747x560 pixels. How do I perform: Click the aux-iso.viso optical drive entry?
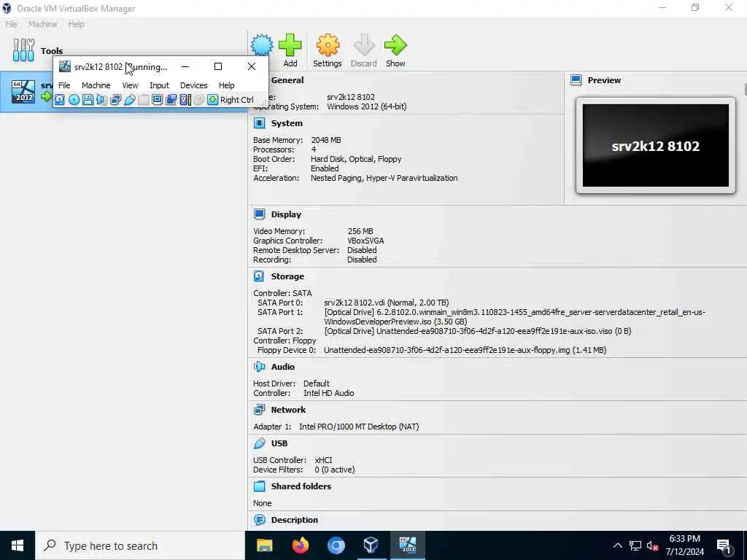[x=477, y=331]
